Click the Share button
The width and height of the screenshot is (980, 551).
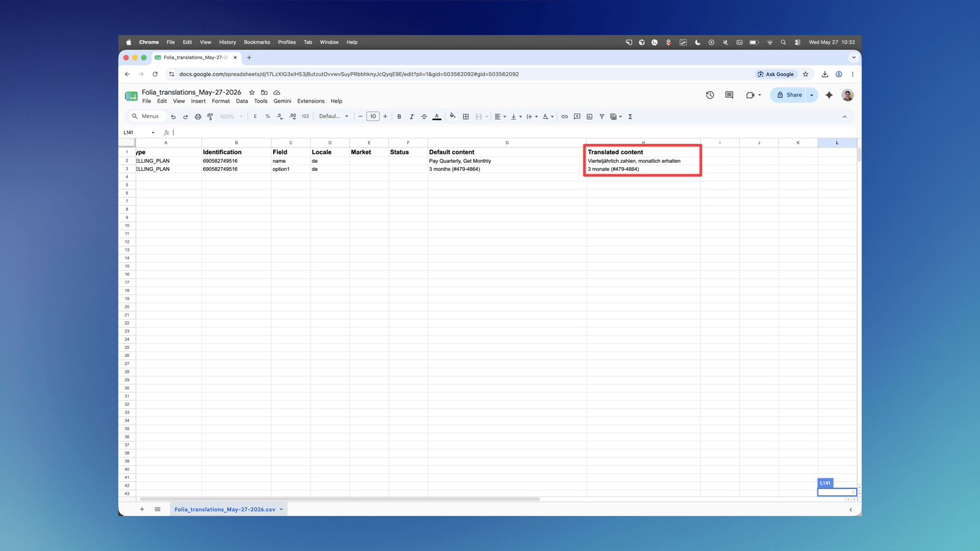point(789,95)
